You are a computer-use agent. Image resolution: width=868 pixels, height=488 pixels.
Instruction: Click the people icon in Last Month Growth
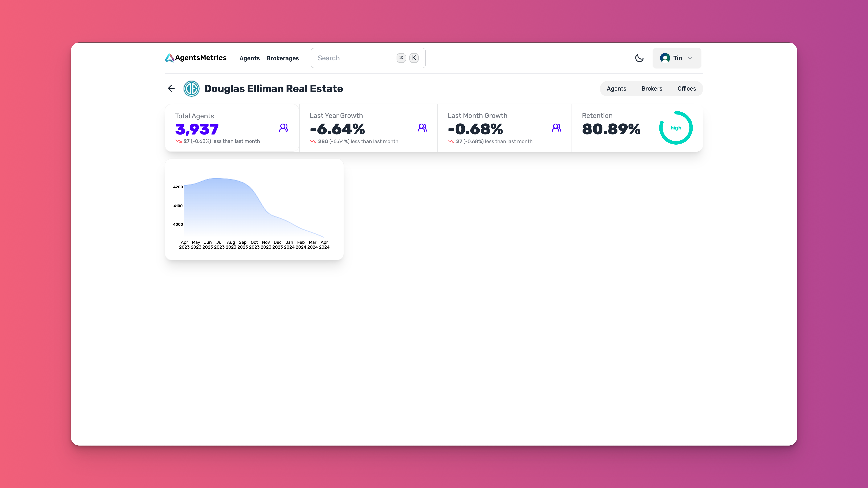556,128
